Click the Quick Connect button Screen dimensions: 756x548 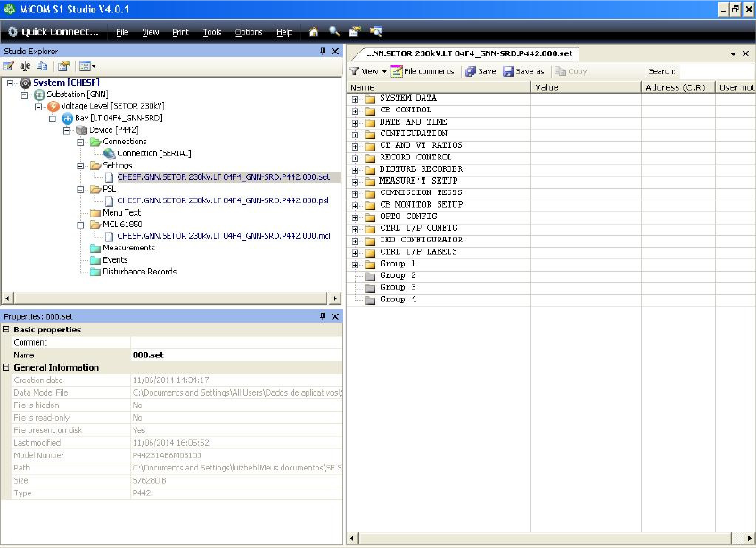point(53,32)
